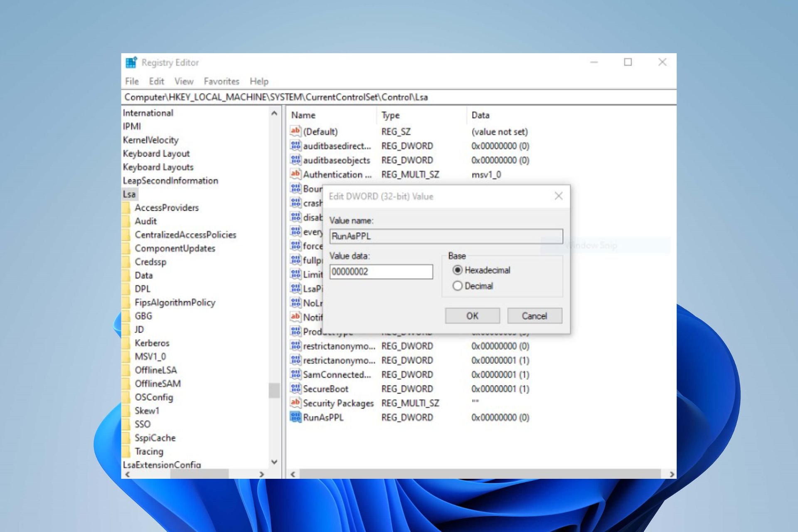Click the registry path address bar
798x532 pixels.
coord(399,97)
